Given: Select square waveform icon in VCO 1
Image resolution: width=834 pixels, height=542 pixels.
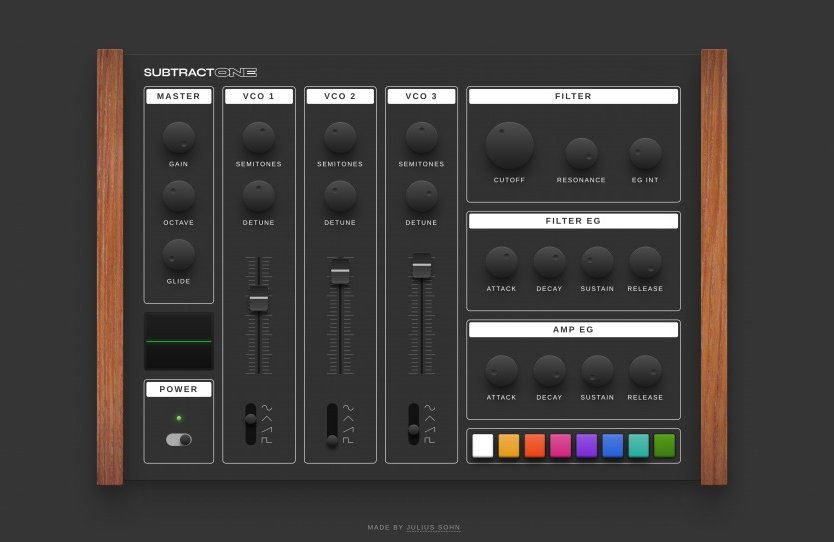Looking at the screenshot, I should click(266, 440).
